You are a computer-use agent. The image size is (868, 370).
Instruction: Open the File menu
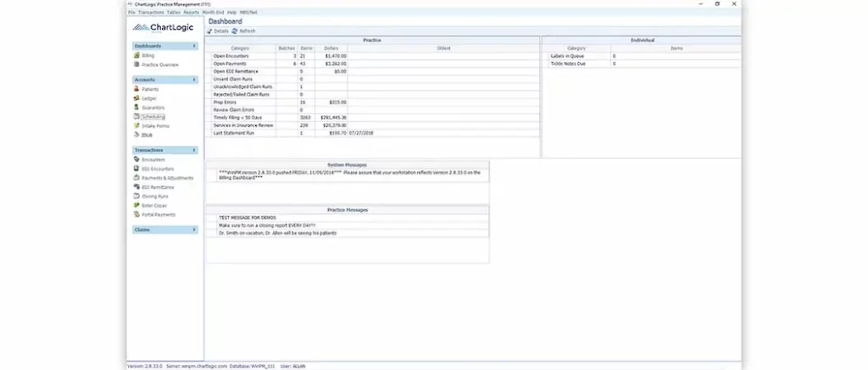point(131,12)
